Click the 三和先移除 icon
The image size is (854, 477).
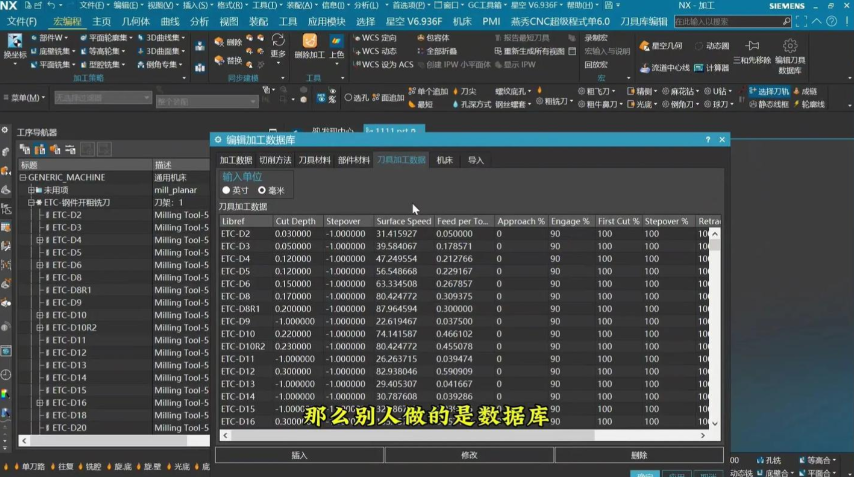click(752, 51)
